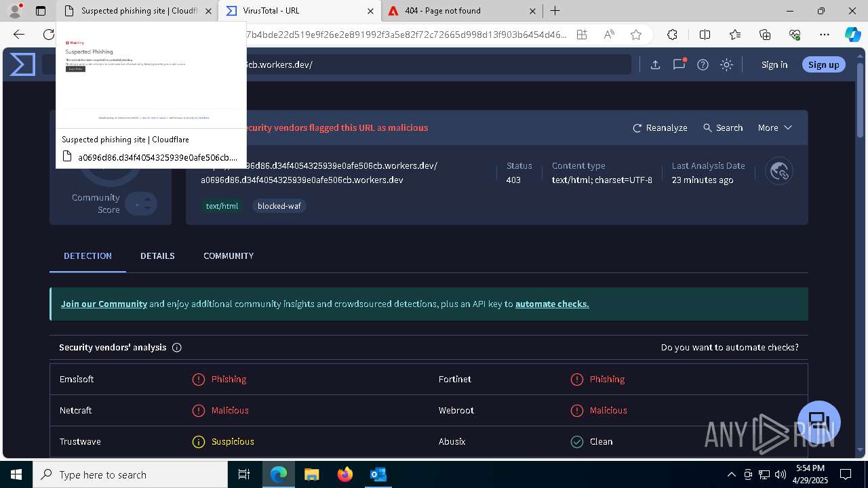
Task: Open the Windows Start menu
Action: 16,474
